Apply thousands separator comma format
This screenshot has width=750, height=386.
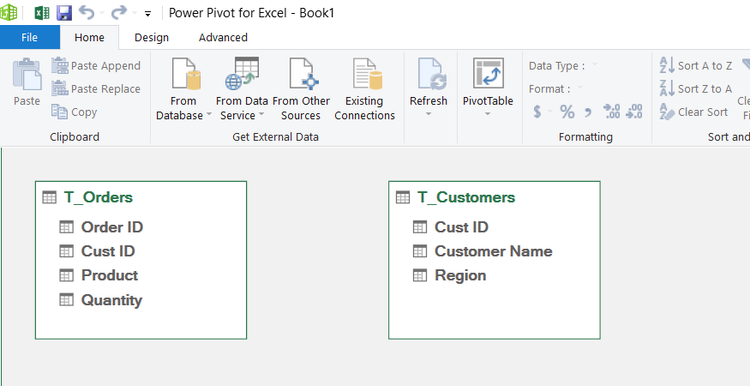(x=588, y=112)
